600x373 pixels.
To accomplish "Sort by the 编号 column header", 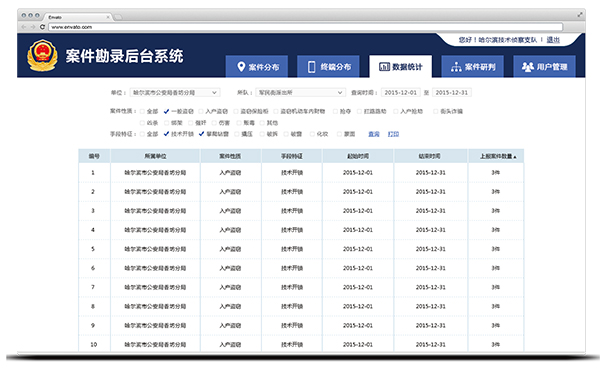I will [94, 156].
